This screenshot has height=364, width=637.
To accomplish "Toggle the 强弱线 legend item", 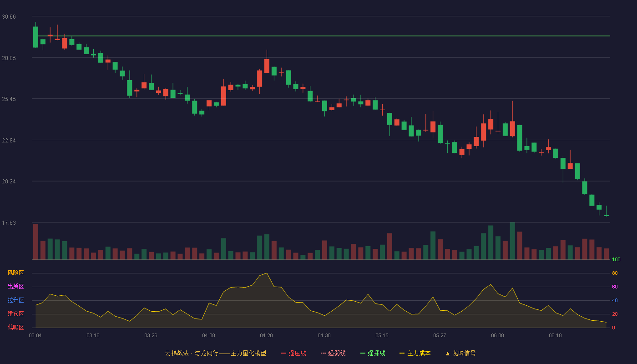I will 333,353.
